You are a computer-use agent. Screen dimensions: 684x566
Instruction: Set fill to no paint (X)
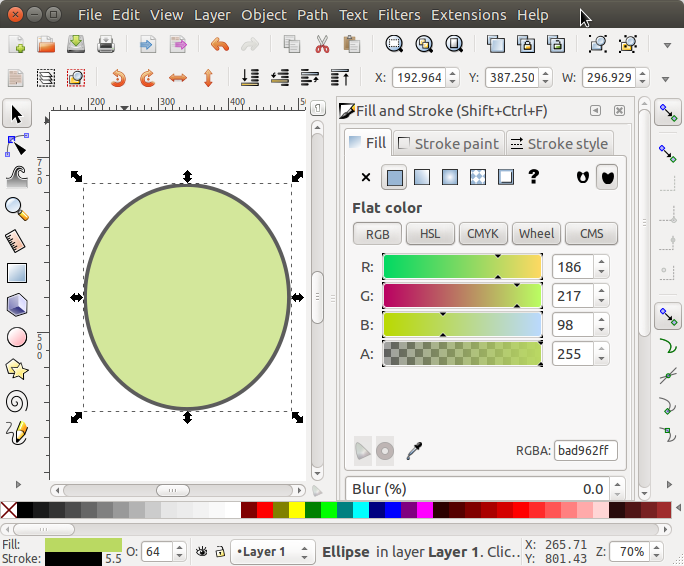point(365,177)
